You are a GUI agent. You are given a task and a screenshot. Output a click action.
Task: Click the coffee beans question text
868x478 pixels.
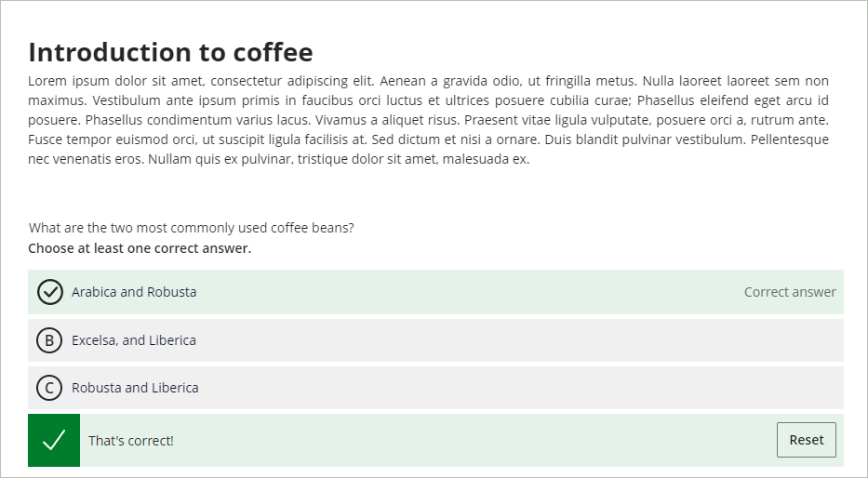[x=191, y=228]
